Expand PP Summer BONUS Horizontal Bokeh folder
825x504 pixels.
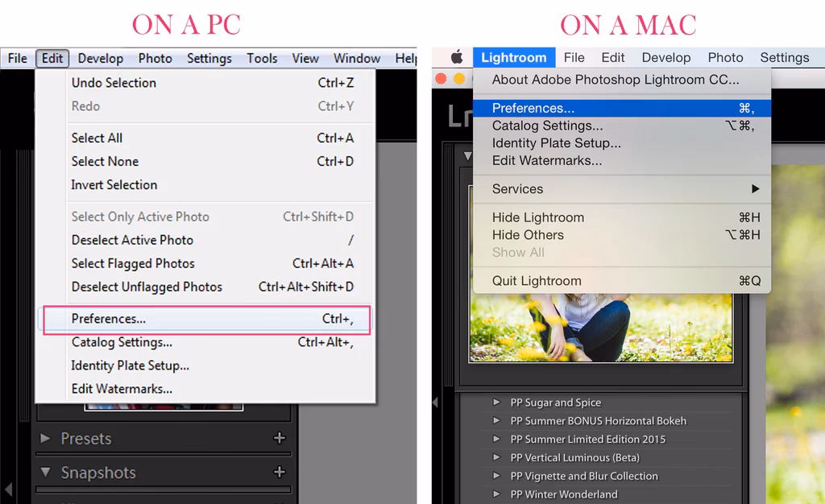(496, 420)
